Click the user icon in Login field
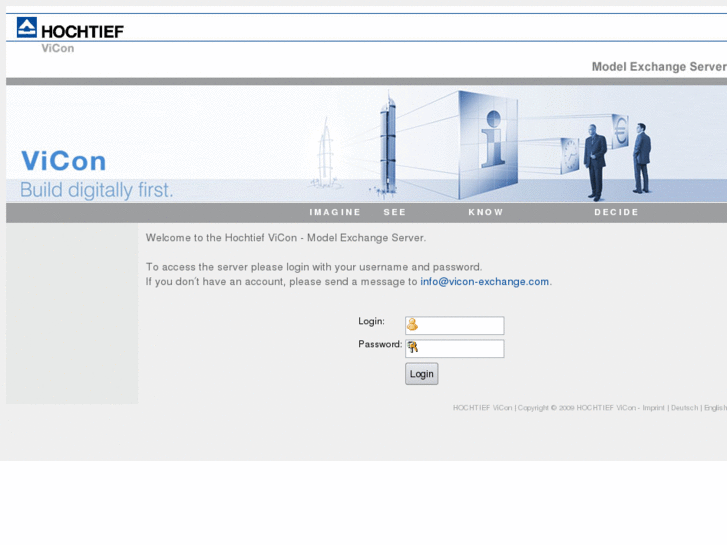727x545 pixels. [x=412, y=325]
